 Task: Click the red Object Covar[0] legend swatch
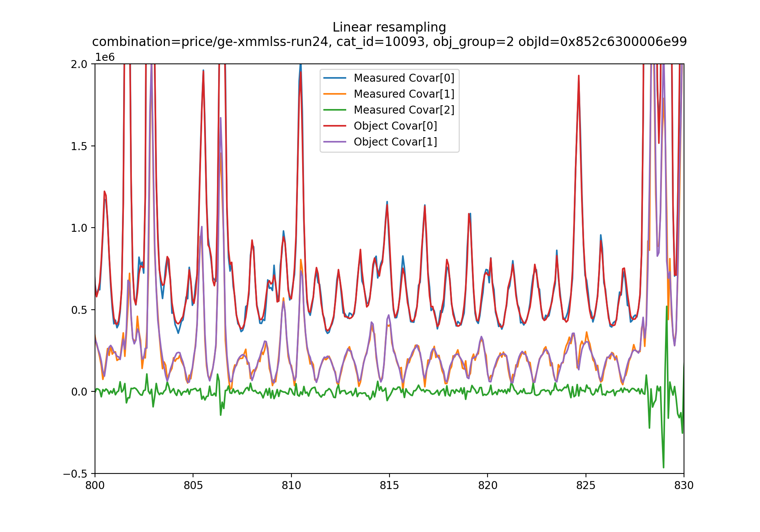click(x=335, y=126)
